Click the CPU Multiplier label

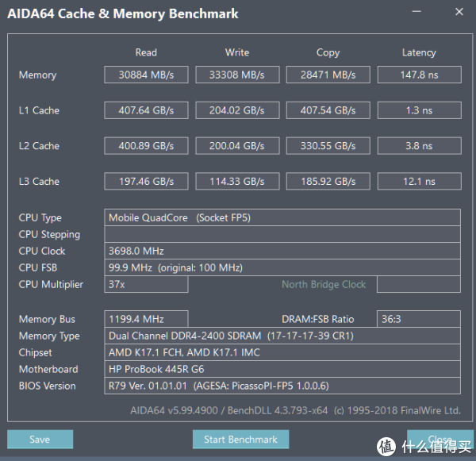tap(51, 285)
